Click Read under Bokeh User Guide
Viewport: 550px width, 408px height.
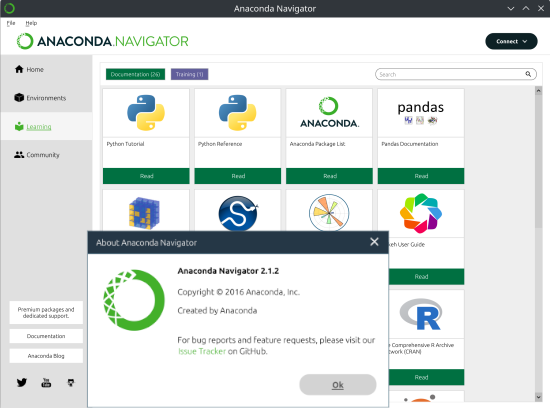pos(426,276)
